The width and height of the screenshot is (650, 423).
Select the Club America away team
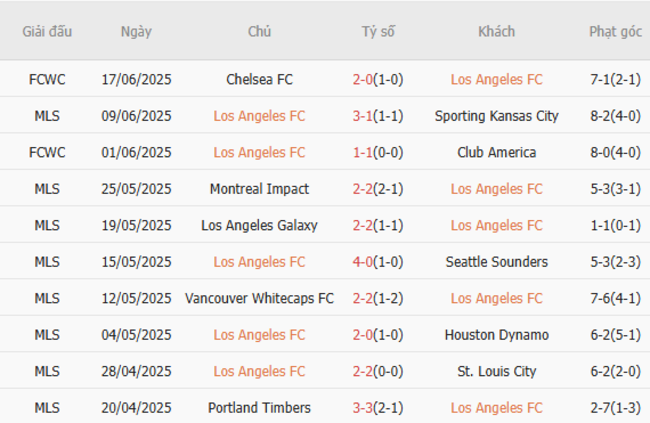tap(496, 152)
